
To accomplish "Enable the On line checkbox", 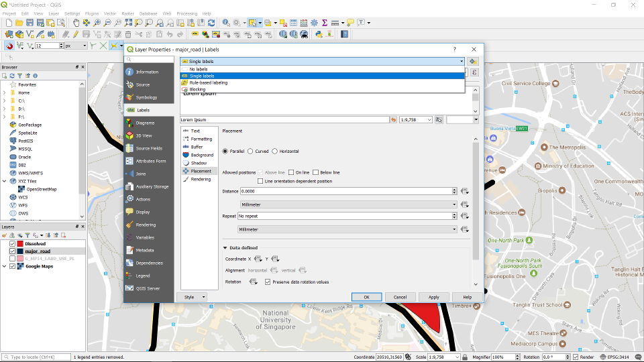I will (x=291, y=172).
